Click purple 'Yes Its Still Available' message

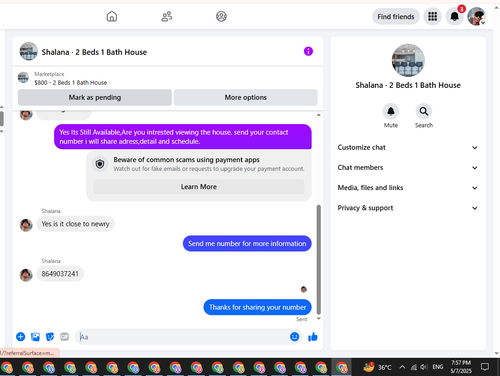point(183,137)
